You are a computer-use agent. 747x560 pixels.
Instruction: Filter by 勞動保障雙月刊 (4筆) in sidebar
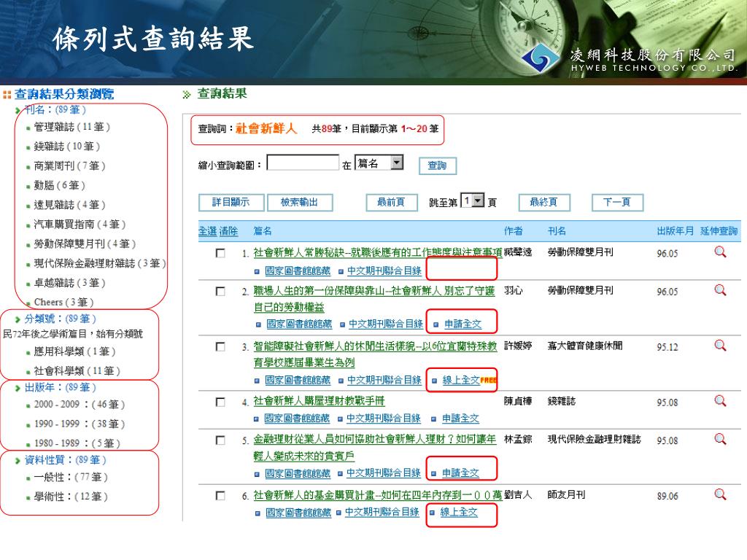pyautogui.click(x=85, y=244)
